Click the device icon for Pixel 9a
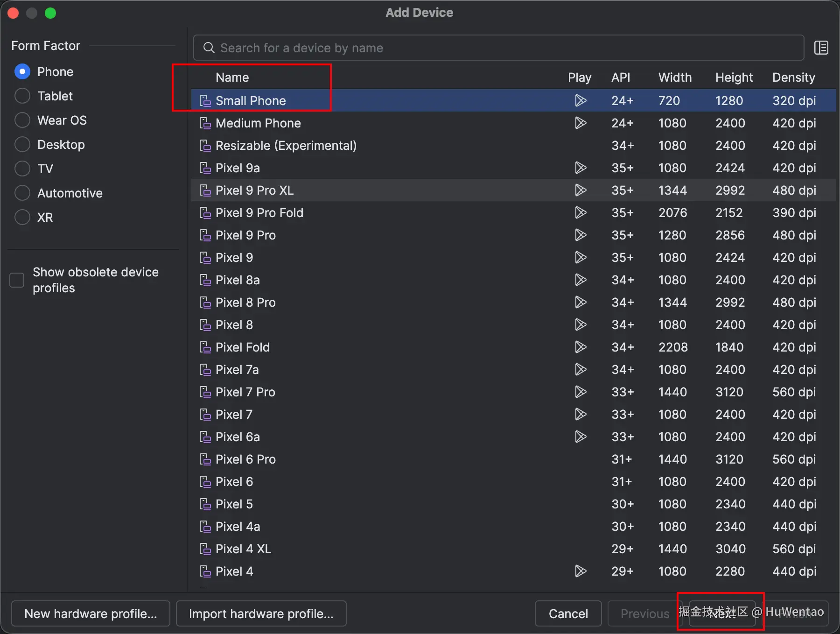840x634 pixels. pyautogui.click(x=205, y=168)
